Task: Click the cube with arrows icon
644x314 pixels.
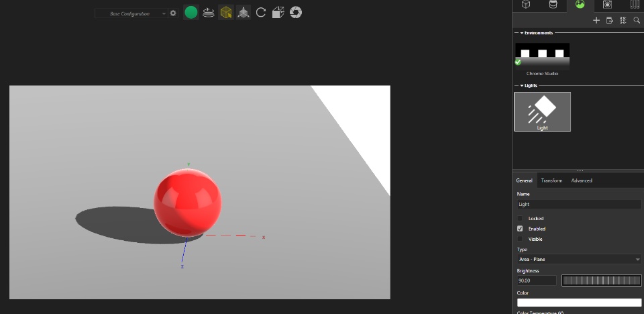Action: (278, 13)
